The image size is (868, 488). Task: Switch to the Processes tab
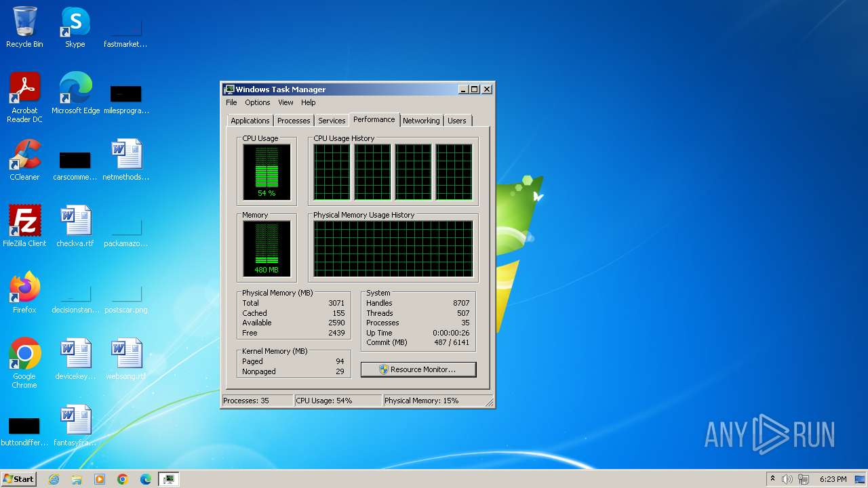tap(294, 121)
